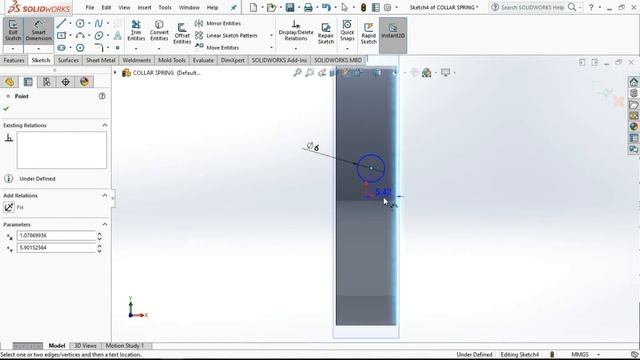Click Trim Entities tool
Image resolution: width=640 pixels, height=360 pixels.
pyautogui.click(x=136, y=31)
